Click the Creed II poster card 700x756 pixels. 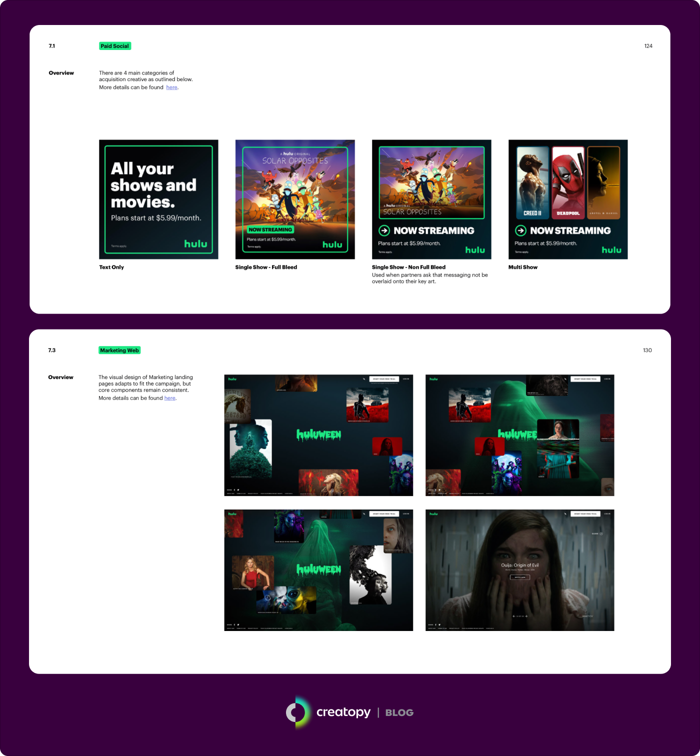pos(532,182)
